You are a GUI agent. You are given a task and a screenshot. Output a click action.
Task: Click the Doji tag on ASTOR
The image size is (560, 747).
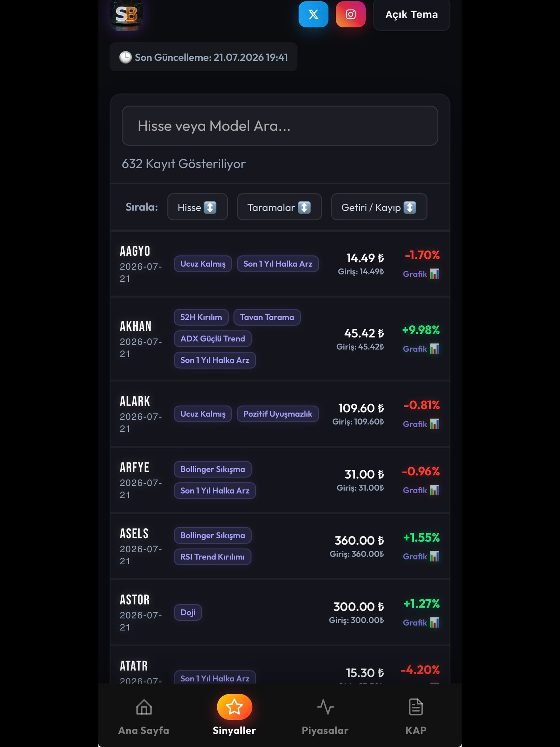(188, 612)
